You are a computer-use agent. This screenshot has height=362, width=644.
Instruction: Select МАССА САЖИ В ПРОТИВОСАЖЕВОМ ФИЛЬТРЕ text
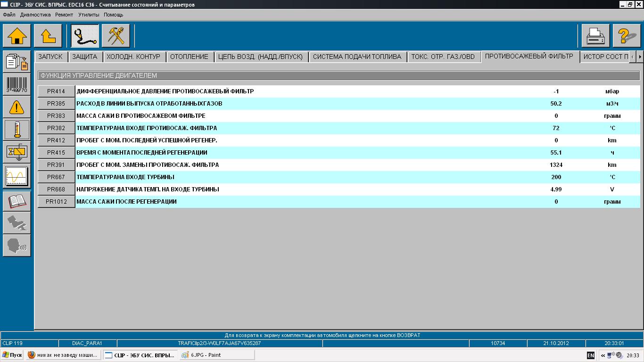[x=141, y=116]
